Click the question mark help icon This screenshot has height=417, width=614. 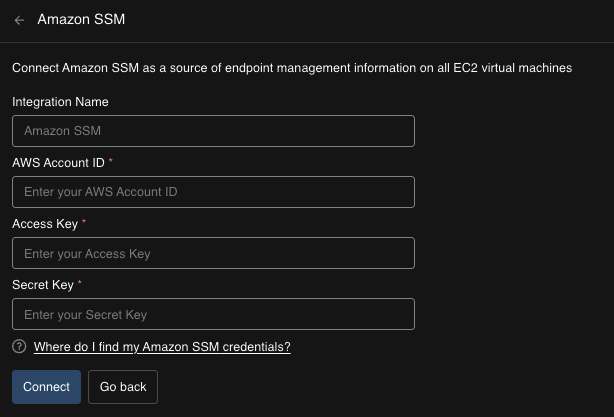(x=19, y=347)
